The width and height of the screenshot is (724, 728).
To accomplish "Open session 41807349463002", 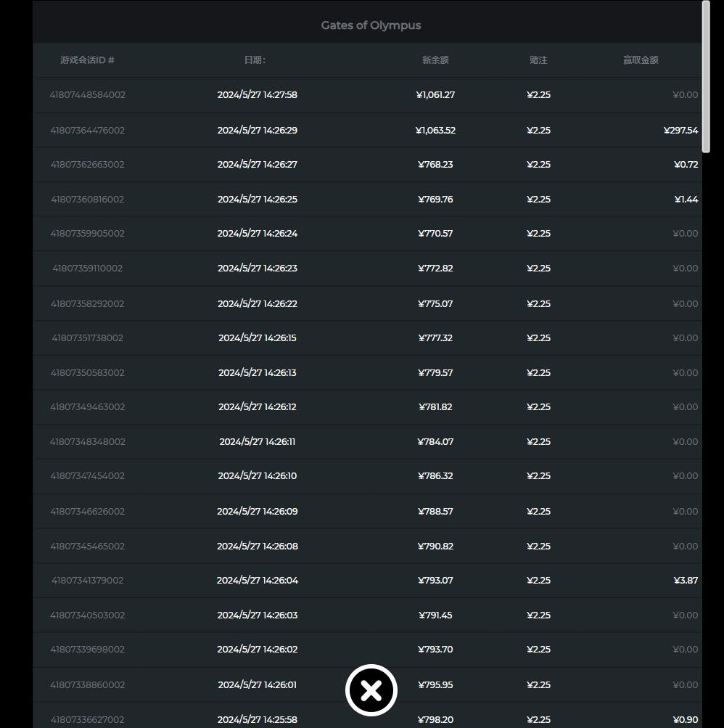I will (x=88, y=406).
